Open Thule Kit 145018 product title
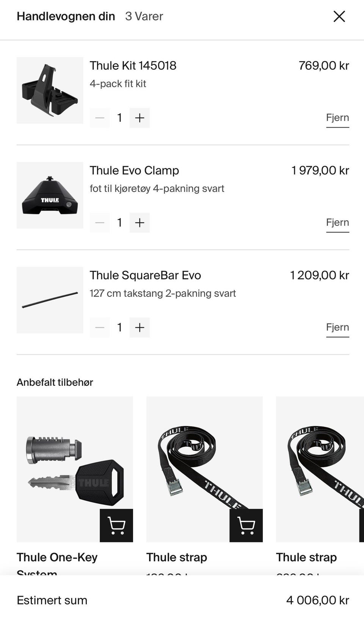Viewport: 364px width, 619px height. 133,66
